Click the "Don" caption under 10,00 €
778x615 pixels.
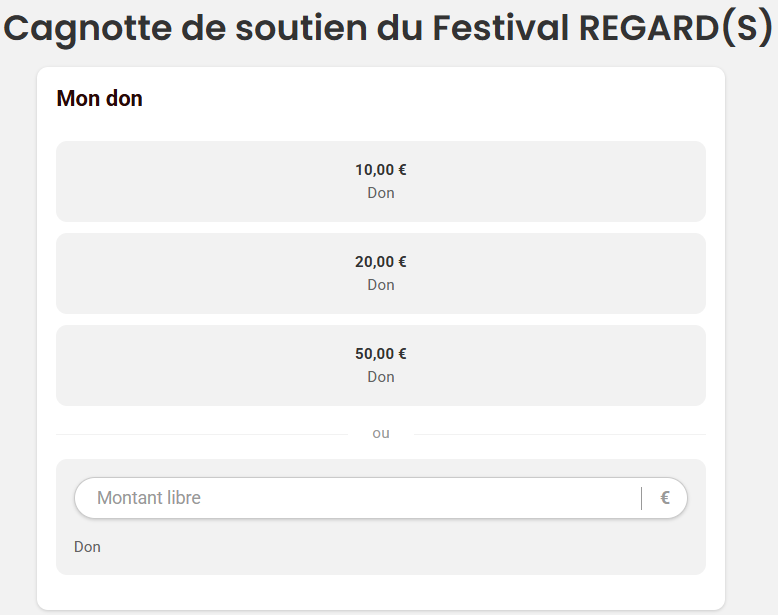pyautogui.click(x=381, y=193)
